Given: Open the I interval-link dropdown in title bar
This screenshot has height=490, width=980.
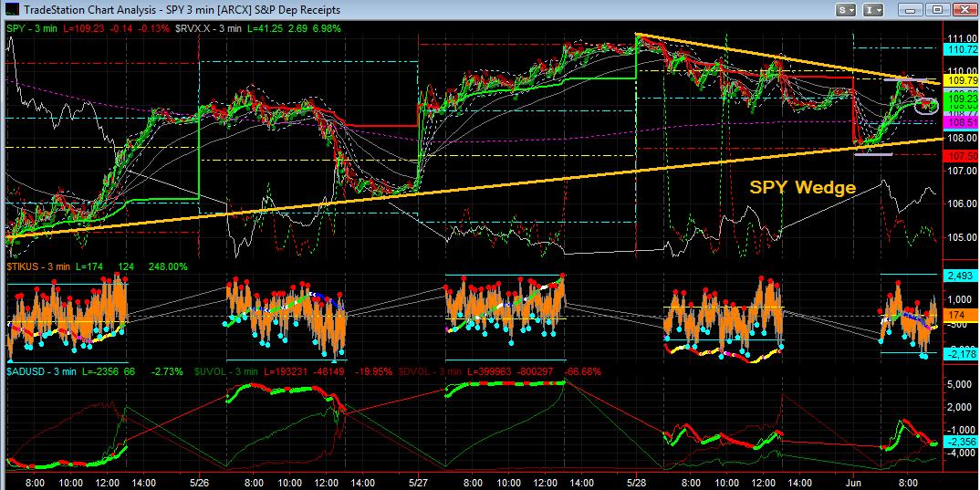Looking at the screenshot, I should [872, 9].
